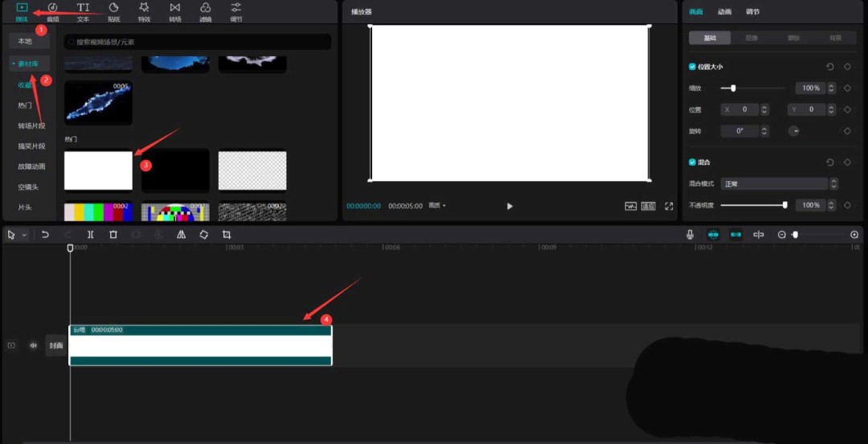Open the 转场 transitions tab
The width and height of the screenshot is (868, 444).
tap(175, 12)
